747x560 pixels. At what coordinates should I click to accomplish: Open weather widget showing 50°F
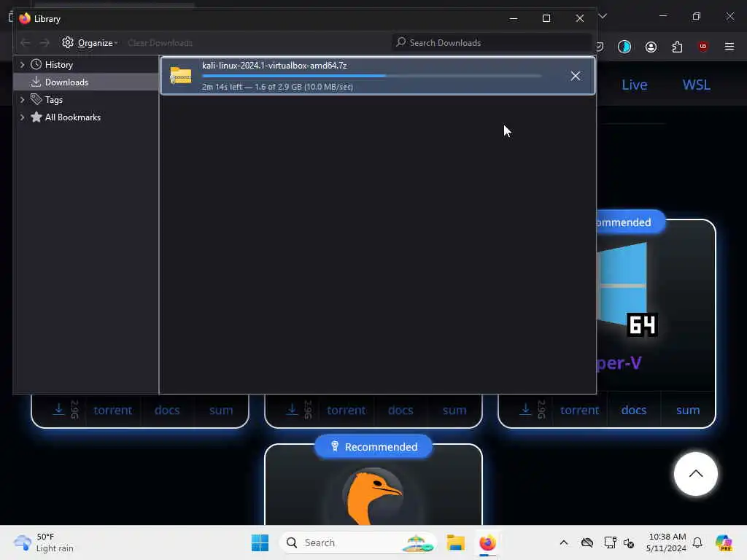pyautogui.click(x=44, y=542)
